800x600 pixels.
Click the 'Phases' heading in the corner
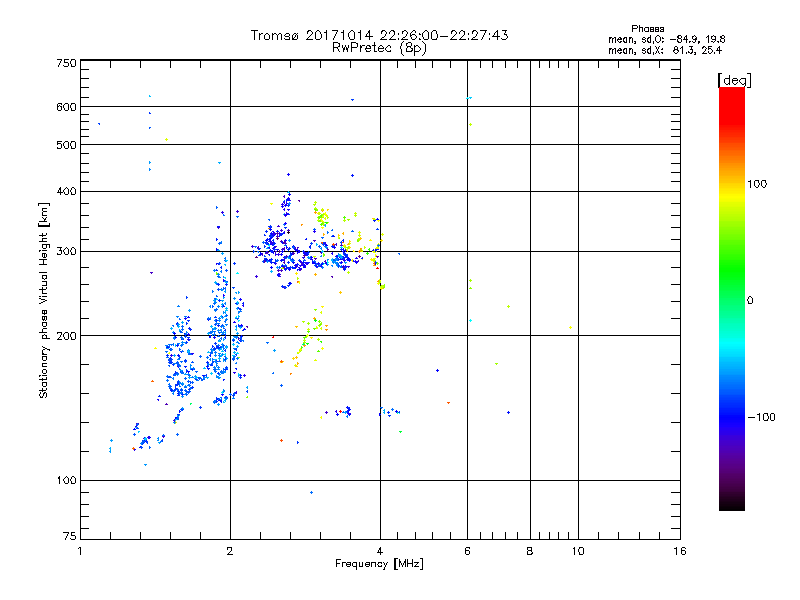click(647, 29)
